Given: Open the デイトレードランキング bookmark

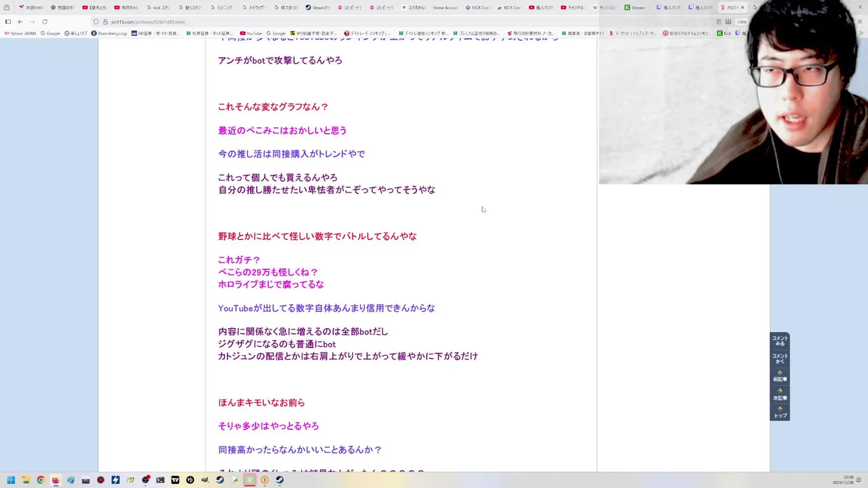Looking at the screenshot, I should pos(368,33).
